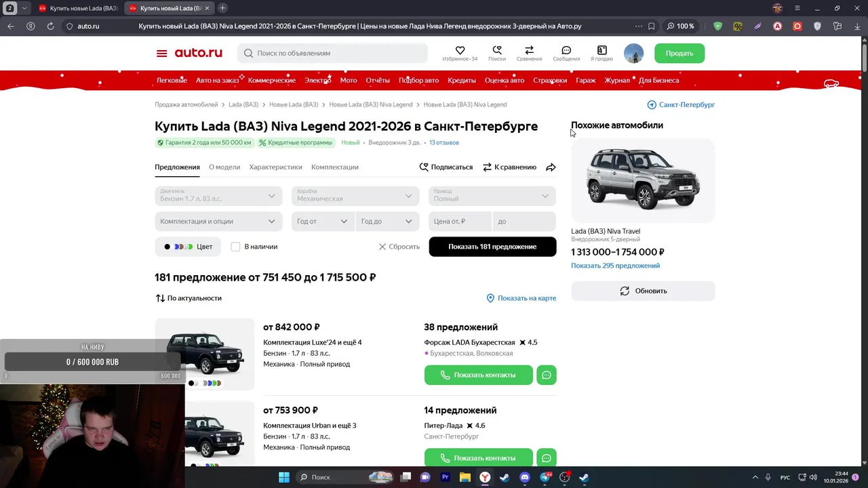Open a new browser tab
This screenshot has height=488, width=868.
(x=222, y=8)
